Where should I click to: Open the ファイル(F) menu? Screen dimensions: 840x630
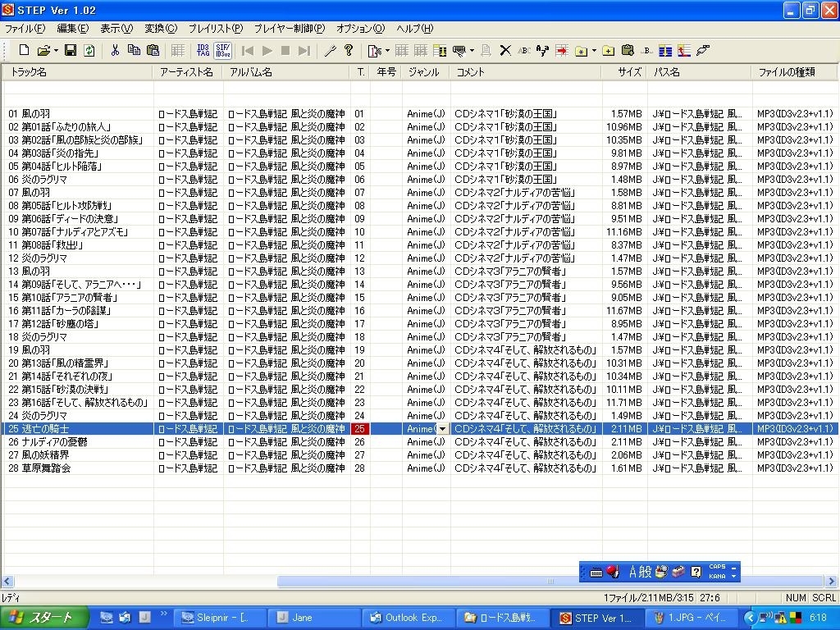click(25, 29)
